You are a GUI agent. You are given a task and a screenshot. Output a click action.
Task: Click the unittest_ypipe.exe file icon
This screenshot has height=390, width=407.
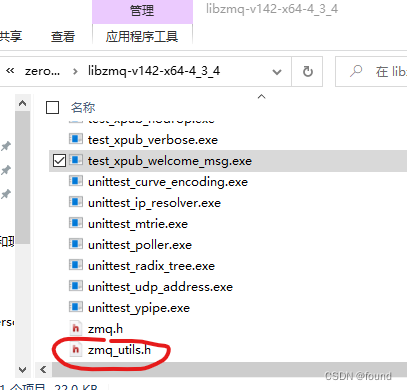pos(76,307)
